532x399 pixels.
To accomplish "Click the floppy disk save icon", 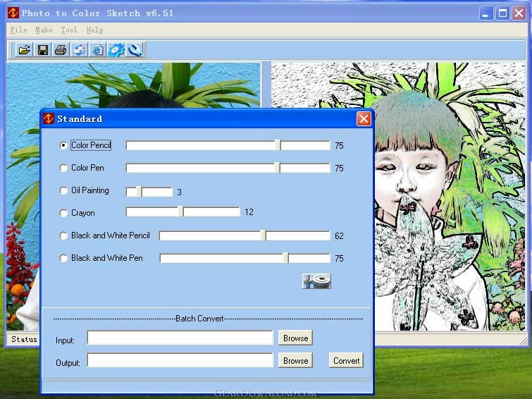I will click(x=43, y=50).
